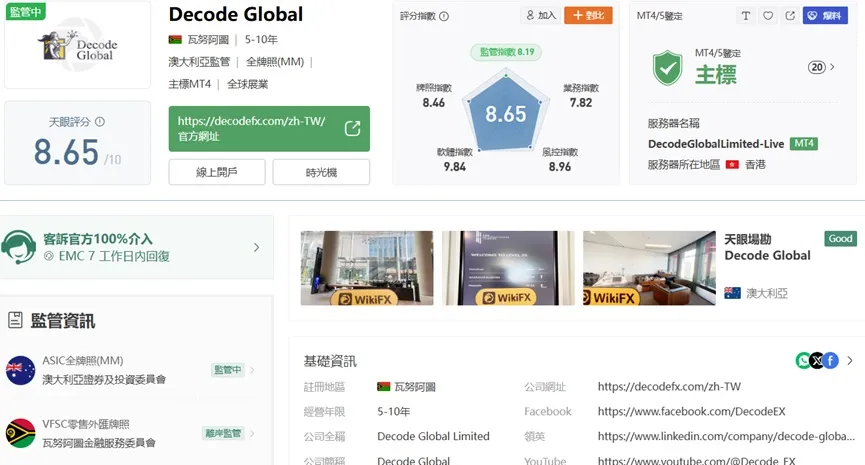
Task: Click the WhatsApp social icon
Action: [803, 361]
